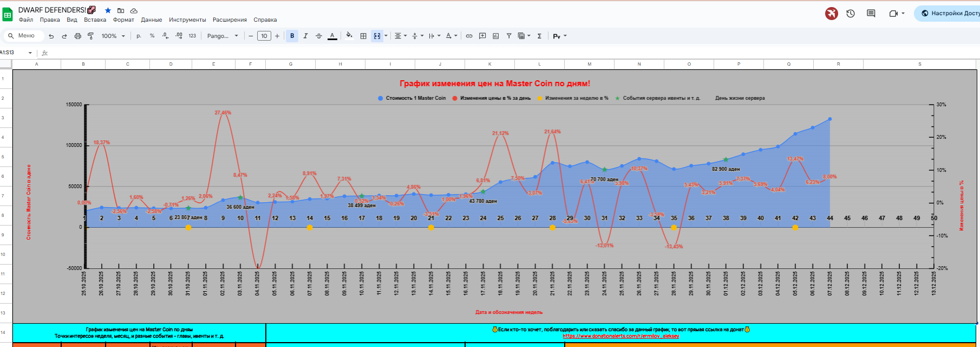Expand the font family dropdown
The image size is (980, 347).
tap(223, 36)
